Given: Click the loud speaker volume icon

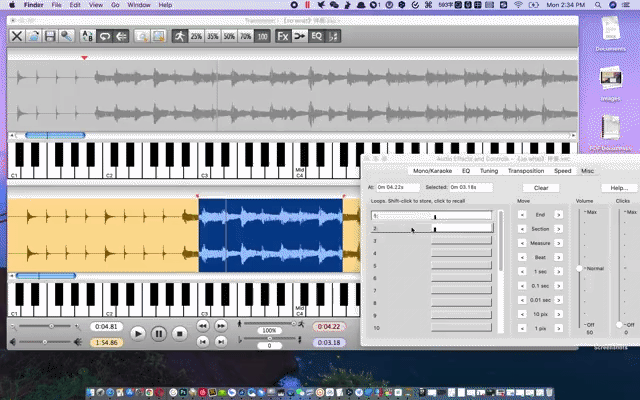Looking at the screenshot, I should point(78,342).
